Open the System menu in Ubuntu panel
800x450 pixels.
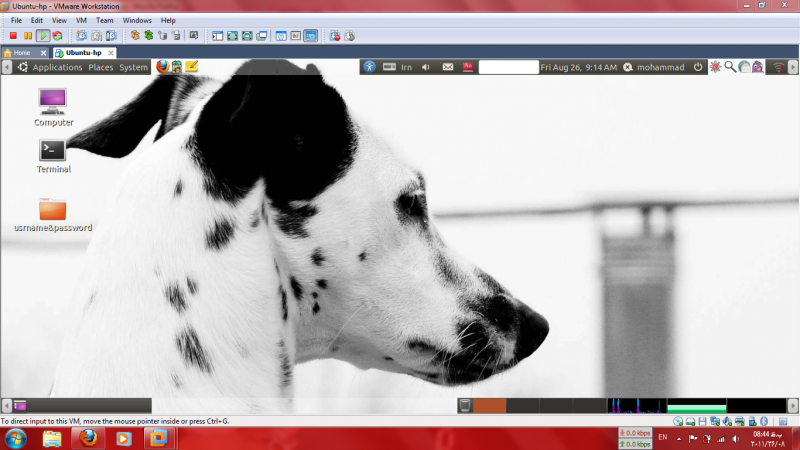[x=133, y=67]
